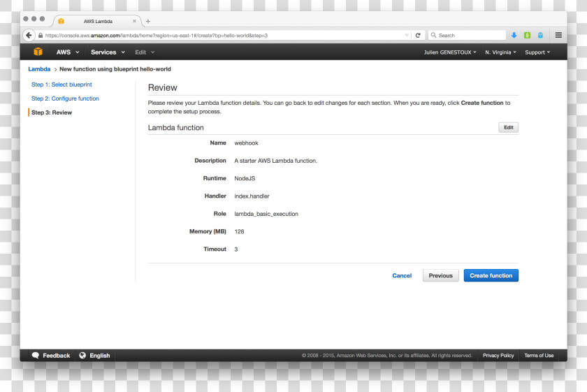Open the Edit navigation dropdown

(x=145, y=52)
